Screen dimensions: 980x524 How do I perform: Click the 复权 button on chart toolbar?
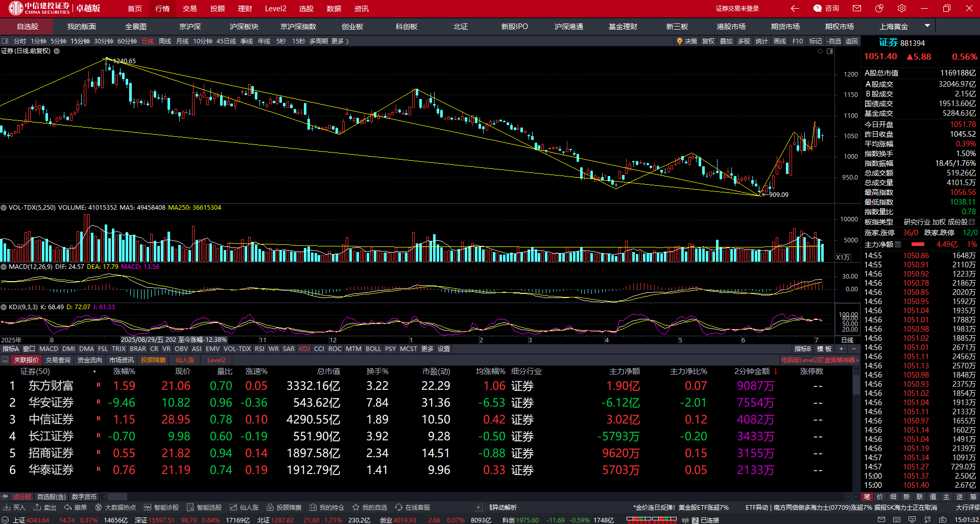click(708, 41)
